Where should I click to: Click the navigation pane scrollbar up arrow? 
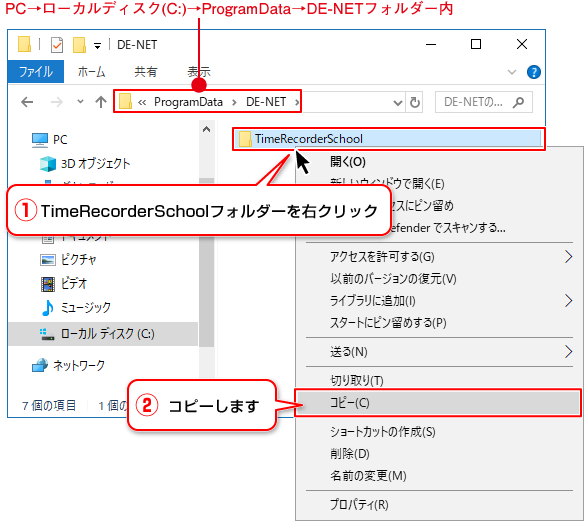pyautogui.click(x=206, y=129)
